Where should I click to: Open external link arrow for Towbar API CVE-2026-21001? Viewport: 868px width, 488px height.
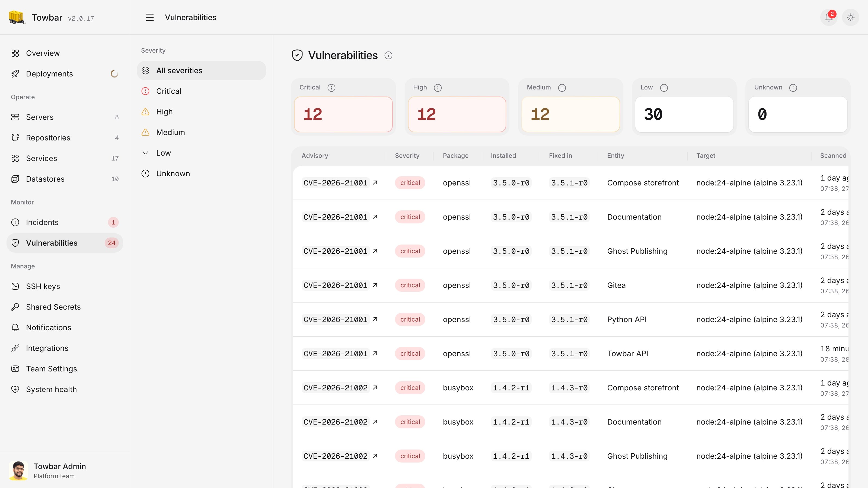point(375,353)
